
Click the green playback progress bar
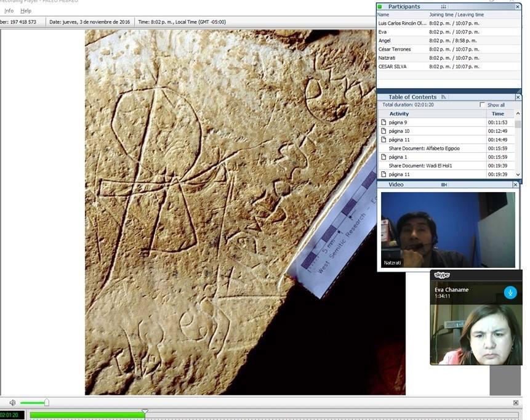click(x=87, y=415)
